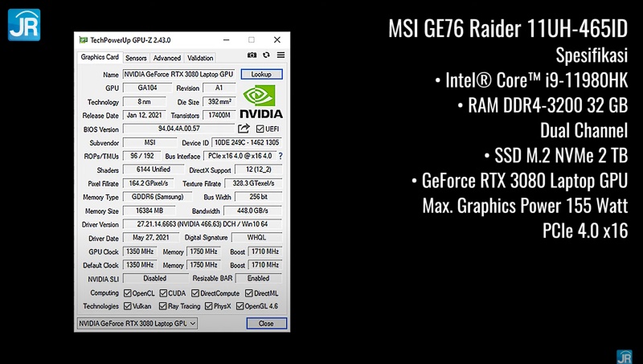Toggle the Vulkan checkbox
The width and height of the screenshot is (643, 364).
[128, 306]
